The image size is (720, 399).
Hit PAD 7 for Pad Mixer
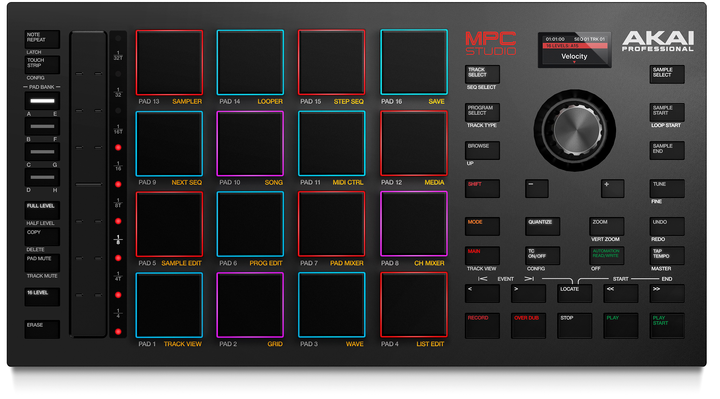332,225
